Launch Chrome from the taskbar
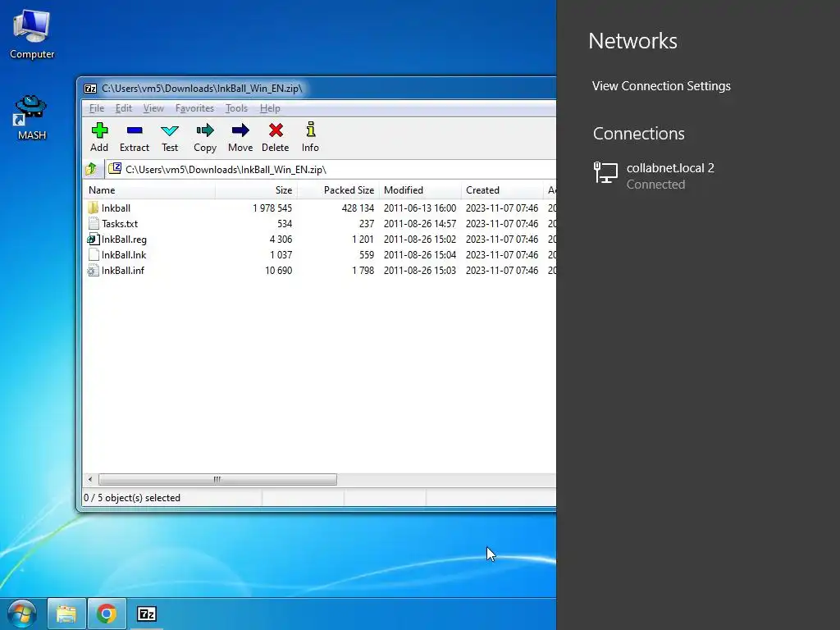 coord(107,614)
